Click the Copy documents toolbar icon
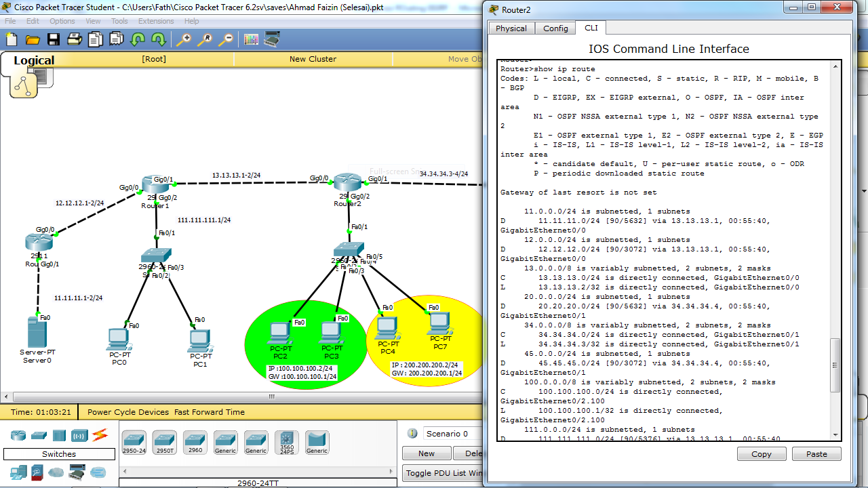Image resolution: width=868 pixels, height=488 pixels. point(96,39)
